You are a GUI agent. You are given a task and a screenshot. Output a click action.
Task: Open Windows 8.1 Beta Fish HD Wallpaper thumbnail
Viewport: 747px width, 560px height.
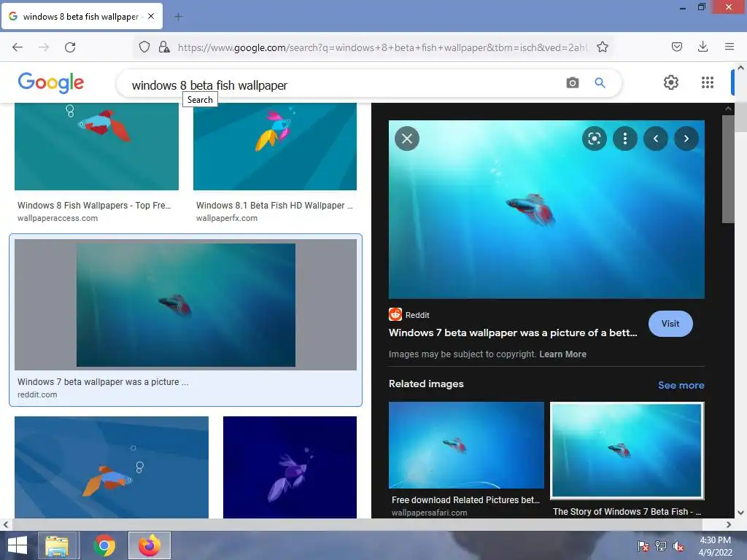(275, 147)
